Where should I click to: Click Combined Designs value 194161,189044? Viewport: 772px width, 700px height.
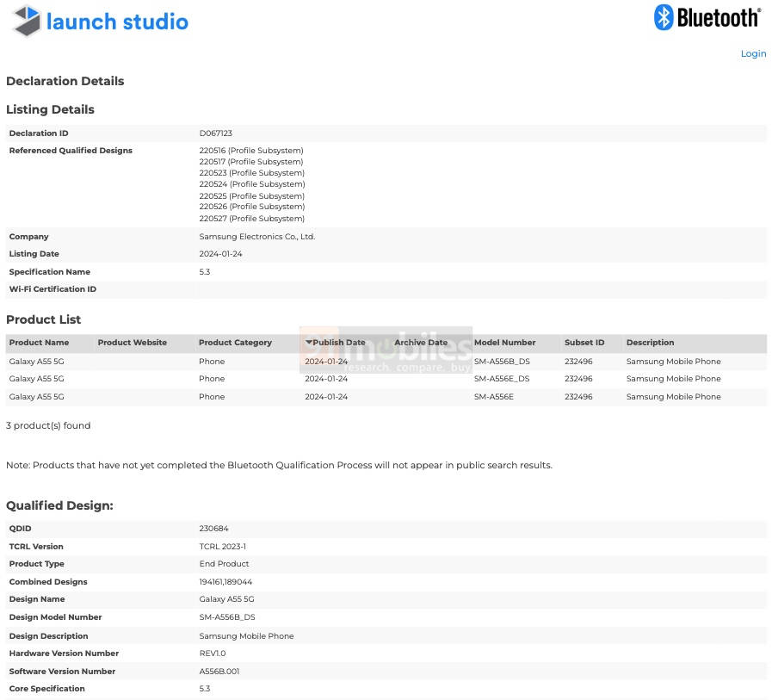coord(225,582)
